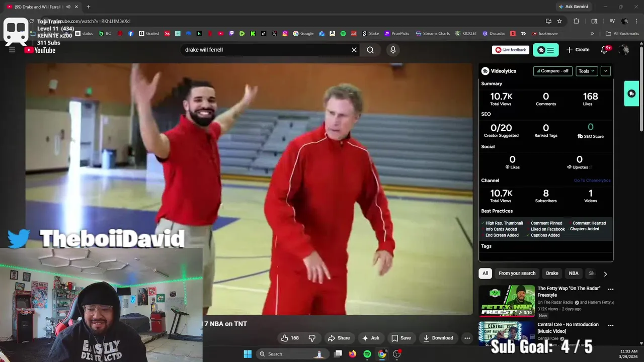Open the account avatar menu

pos(624,50)
